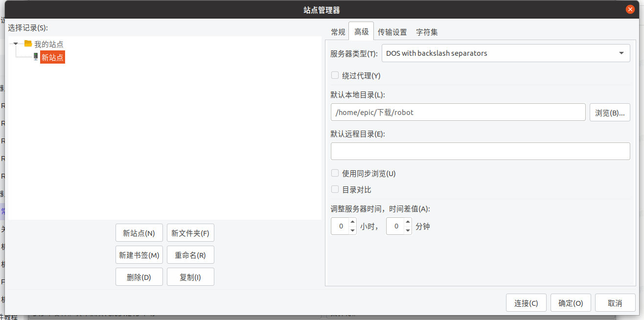The image size is (644, 320).
Task: Click the folder icon beside 我的站点
Action: click(x=28, y=44)
